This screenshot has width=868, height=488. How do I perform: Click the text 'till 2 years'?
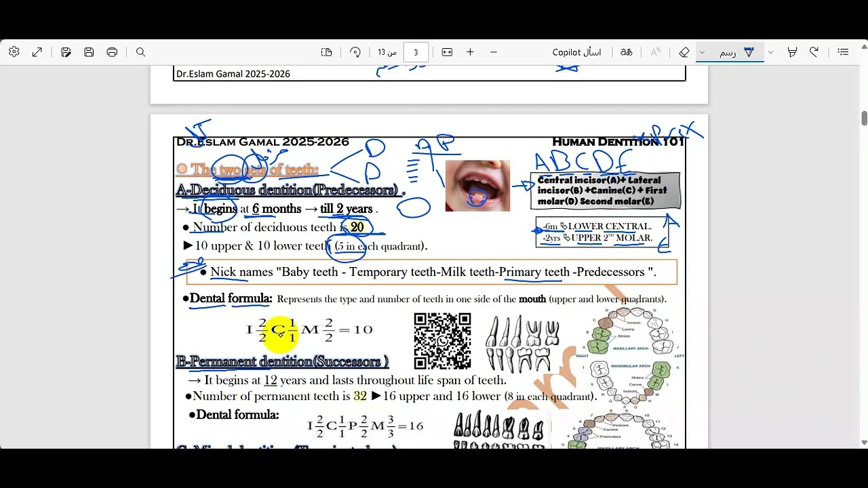click(347, 209)
